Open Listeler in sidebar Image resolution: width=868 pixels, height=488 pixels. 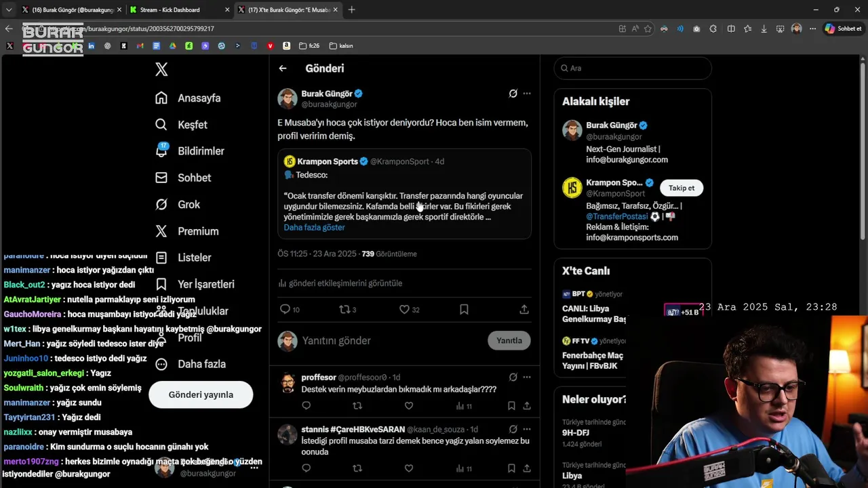183,258
